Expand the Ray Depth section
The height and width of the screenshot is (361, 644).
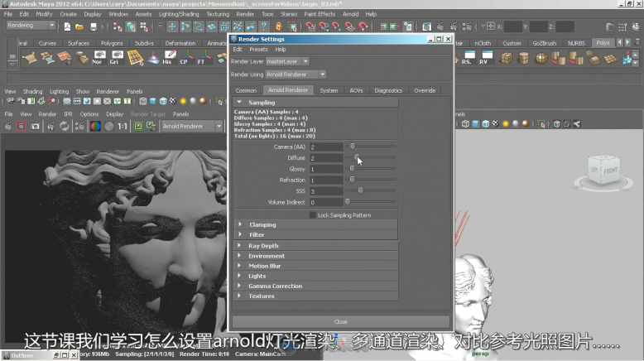[x=239, y=246]
